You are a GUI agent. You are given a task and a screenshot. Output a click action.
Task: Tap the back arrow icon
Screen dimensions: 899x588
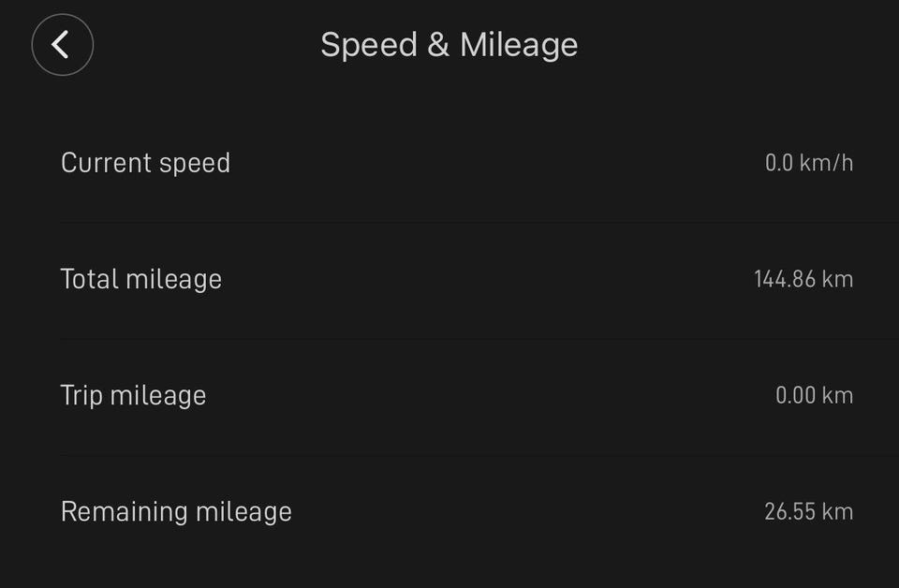coord(62,44)
